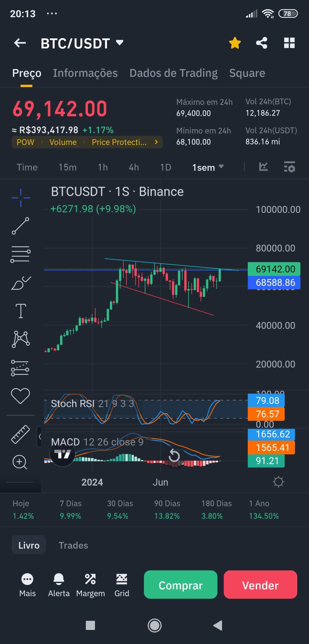Open the grid layout icon
309x644 pixels.
(289, 43)
